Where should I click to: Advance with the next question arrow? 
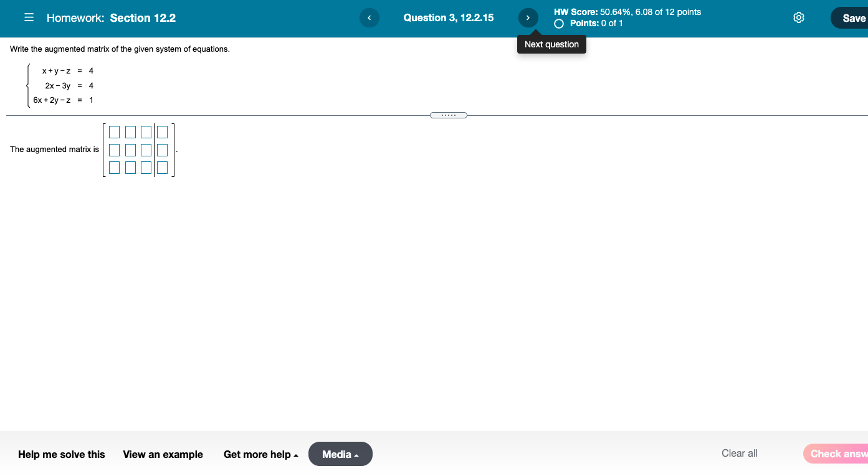(x=528, y=18)
